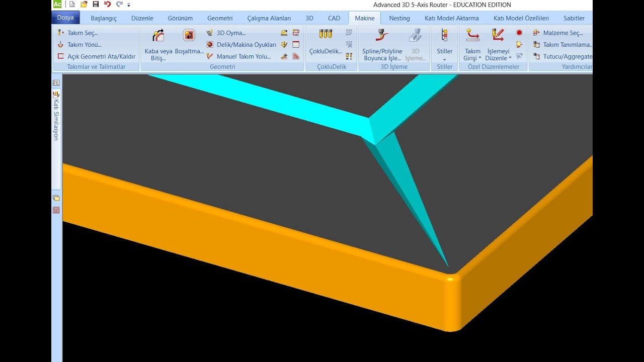Open the Katı Model Aktarma tab
The image size is (644, 362).
pos(452,18)
